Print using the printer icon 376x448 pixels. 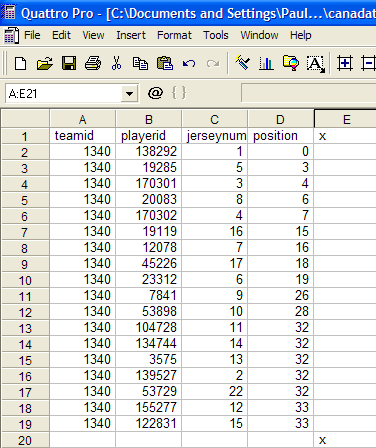(93, 63)
